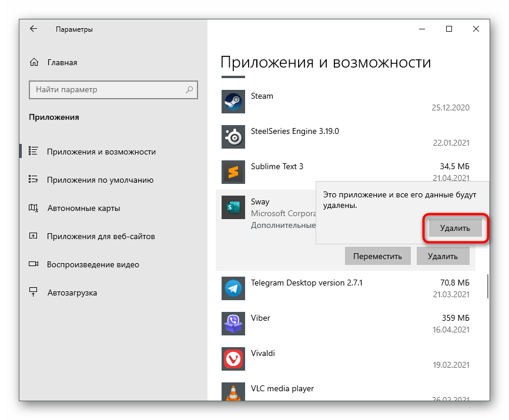Click the Воспроизведение видео camera icon
The height and width of the screenshot is (420, 509).
[33, 264]
